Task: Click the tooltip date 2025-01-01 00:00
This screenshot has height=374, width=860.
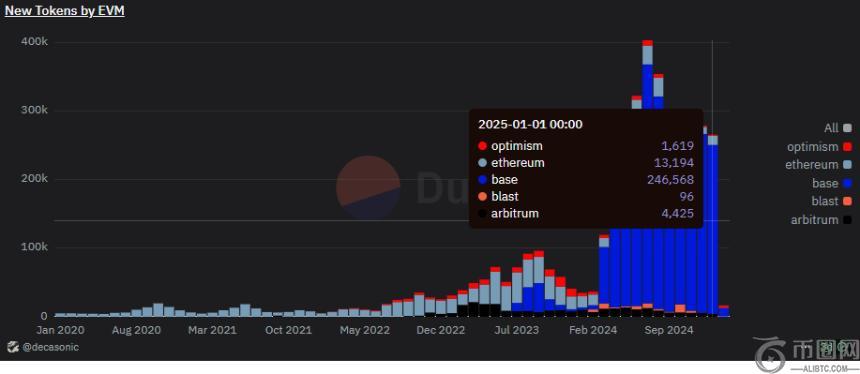Action: (x=530, y=124)
